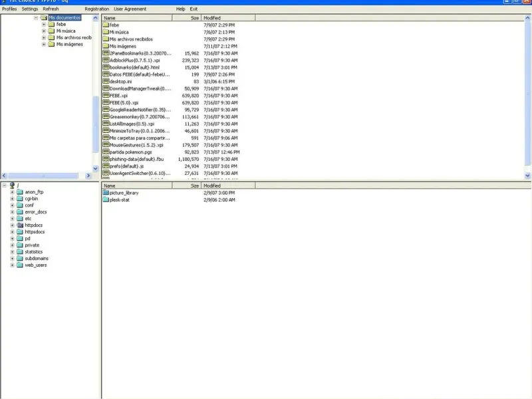
Task: Select the Mis archivos recib tree item
Action: coord(74,38)
